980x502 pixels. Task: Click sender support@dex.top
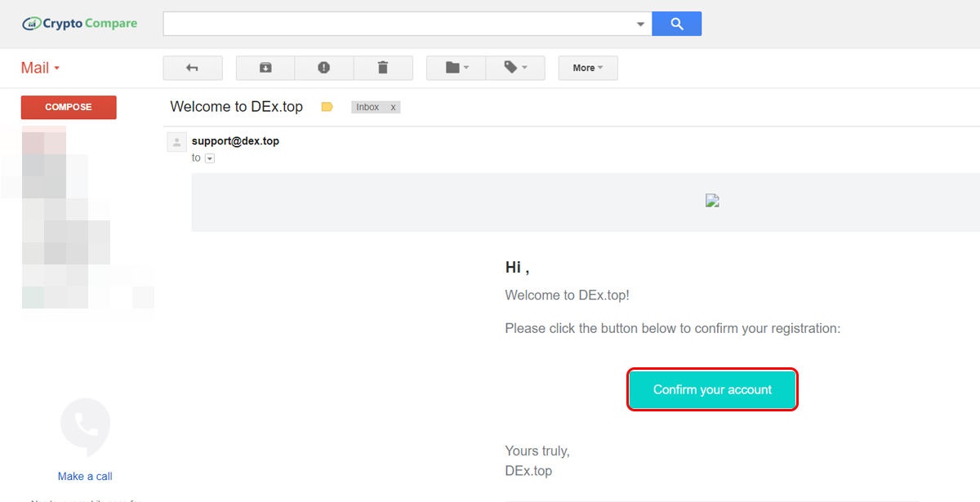click(235, 141)
